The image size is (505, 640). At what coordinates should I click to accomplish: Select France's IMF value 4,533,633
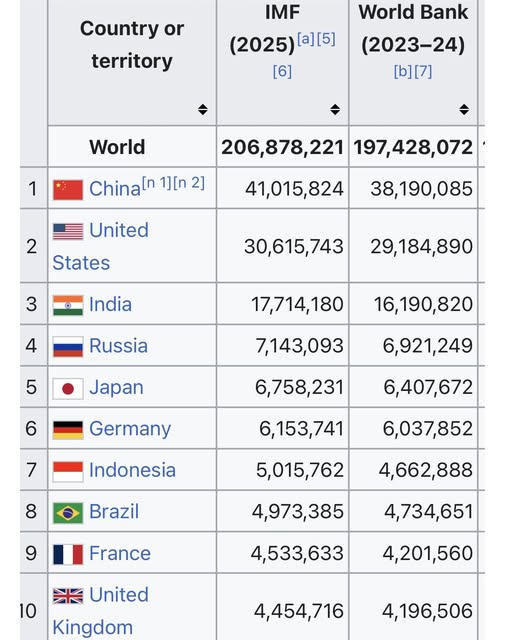click(x=297, y=553)
